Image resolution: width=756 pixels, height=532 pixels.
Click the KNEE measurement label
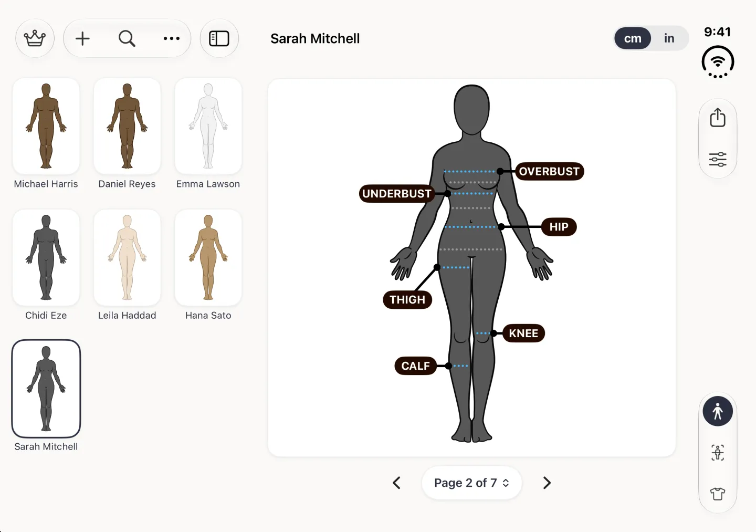tap(523, 333)
